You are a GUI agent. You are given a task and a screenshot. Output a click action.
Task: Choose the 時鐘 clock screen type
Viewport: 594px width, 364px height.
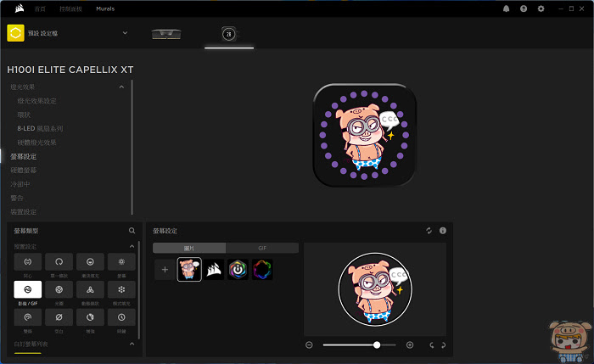coord(121,317)
